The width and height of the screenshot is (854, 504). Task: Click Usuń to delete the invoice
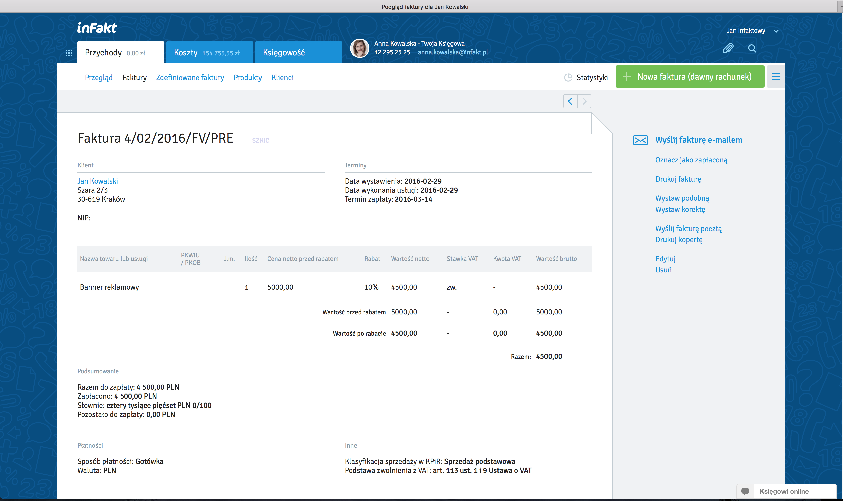[663, 270]
